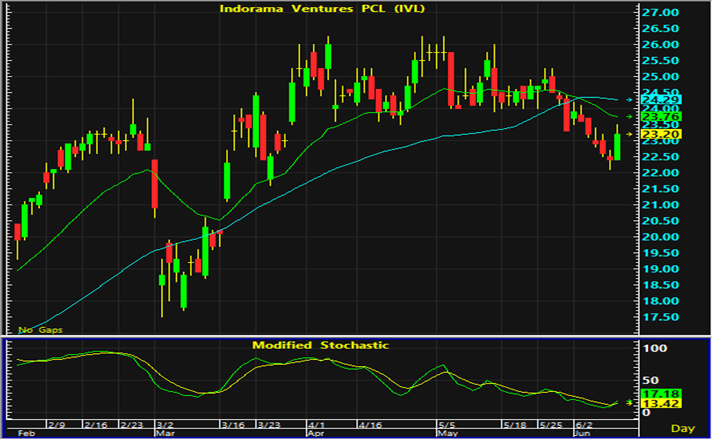Click the 3/16 date axis label
The image size is (713, 440).
(233, 425)
